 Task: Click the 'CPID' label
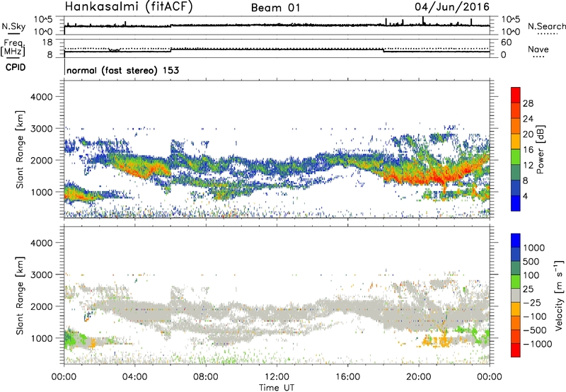(16, 67)
